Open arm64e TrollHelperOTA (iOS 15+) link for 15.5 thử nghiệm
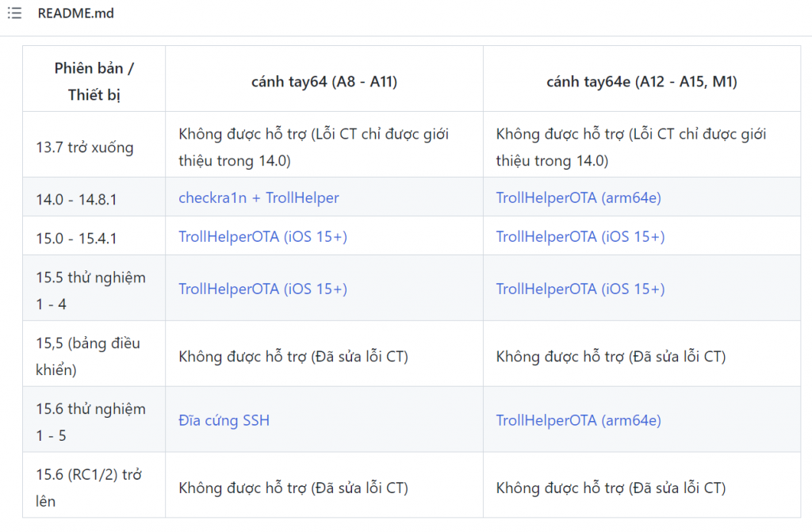 coord(580,289)
